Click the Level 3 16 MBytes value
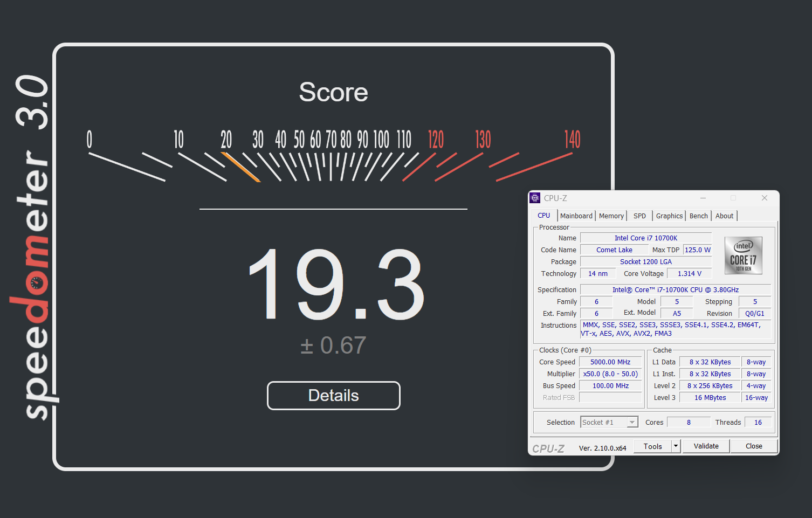This screenshot has height=518, width=812. point(710,397)
